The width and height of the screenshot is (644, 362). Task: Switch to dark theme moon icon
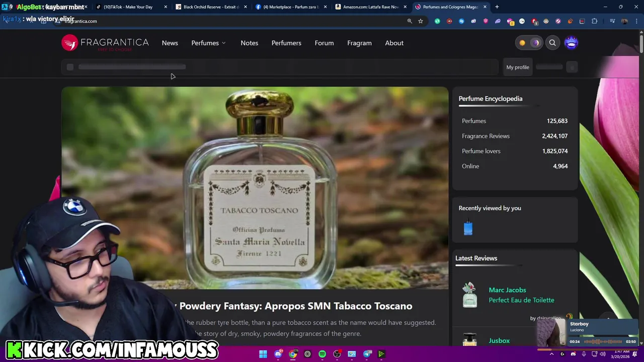point(535,43)
